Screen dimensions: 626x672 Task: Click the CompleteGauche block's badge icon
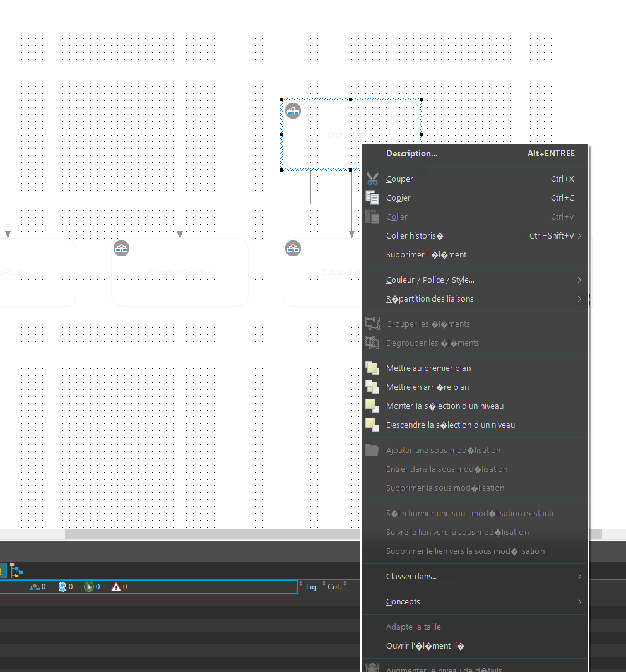click(x=122, y=249)
